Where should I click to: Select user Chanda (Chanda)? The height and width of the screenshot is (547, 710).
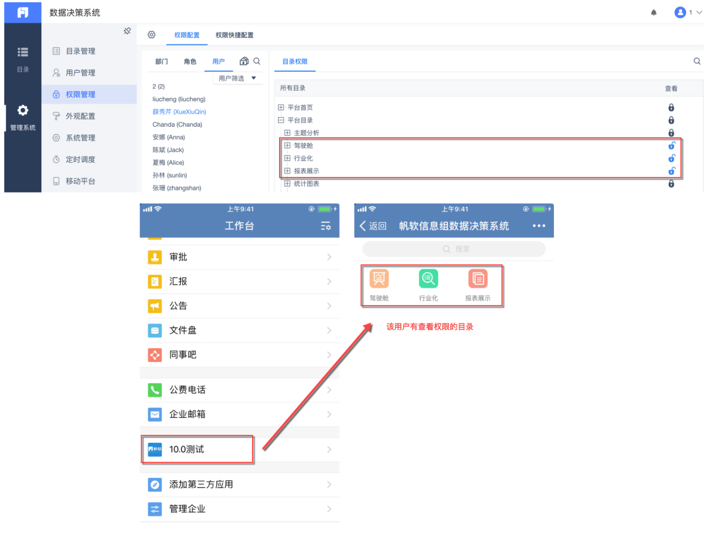(177, 124)
